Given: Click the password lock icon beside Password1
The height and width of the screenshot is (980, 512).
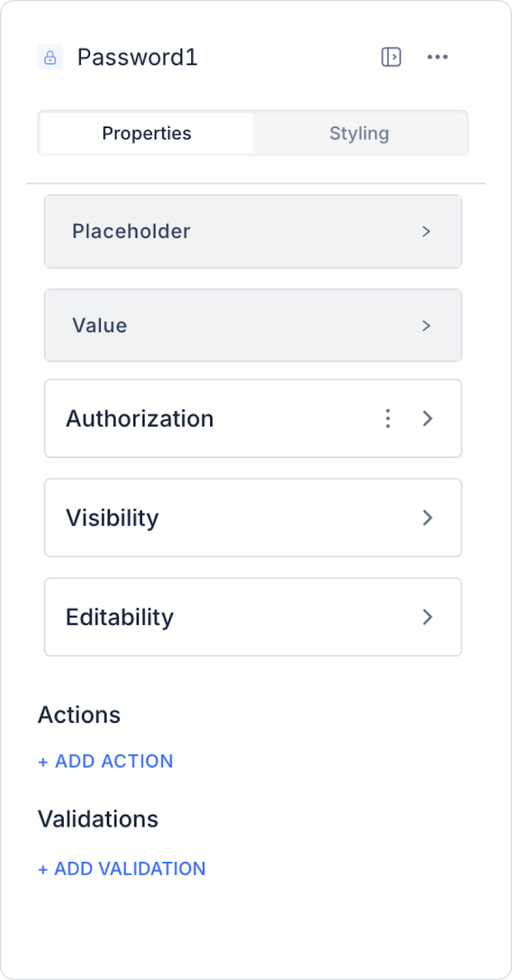Looking at the screenshot, I should point(50,58).
